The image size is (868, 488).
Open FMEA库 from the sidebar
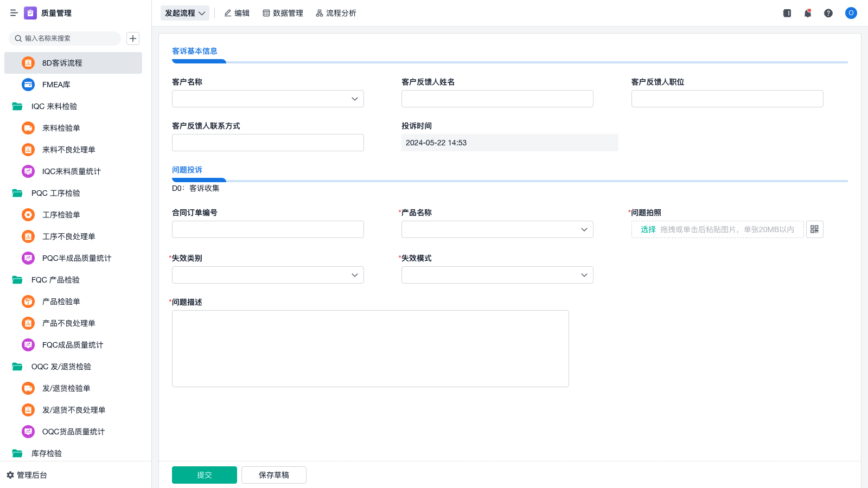tap(56, 85)
